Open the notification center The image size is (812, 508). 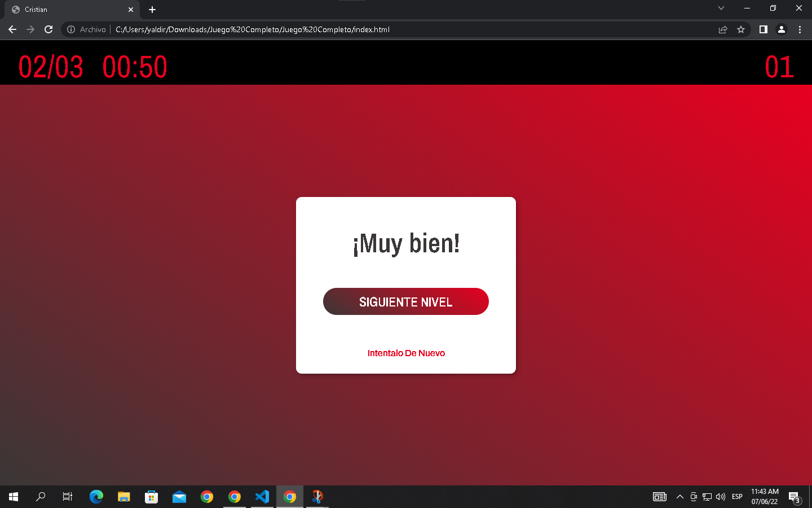[795, 497]
